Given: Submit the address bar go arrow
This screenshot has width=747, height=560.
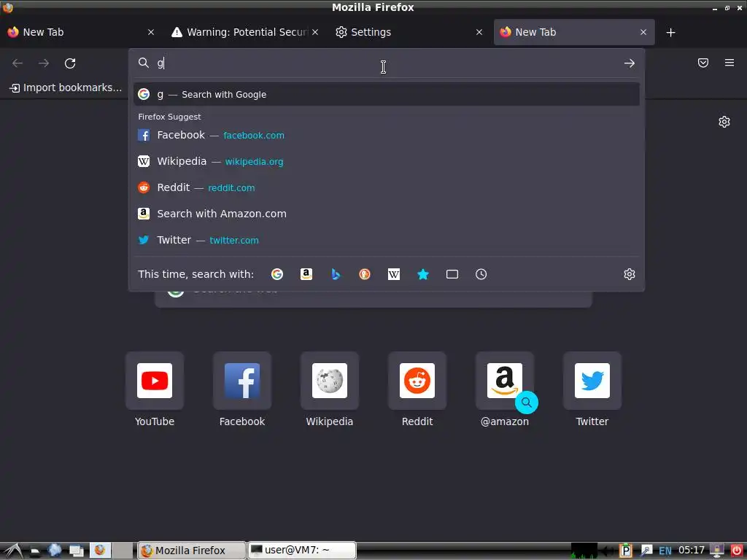Looking at the screenshot, I should [x=630, y=63].
